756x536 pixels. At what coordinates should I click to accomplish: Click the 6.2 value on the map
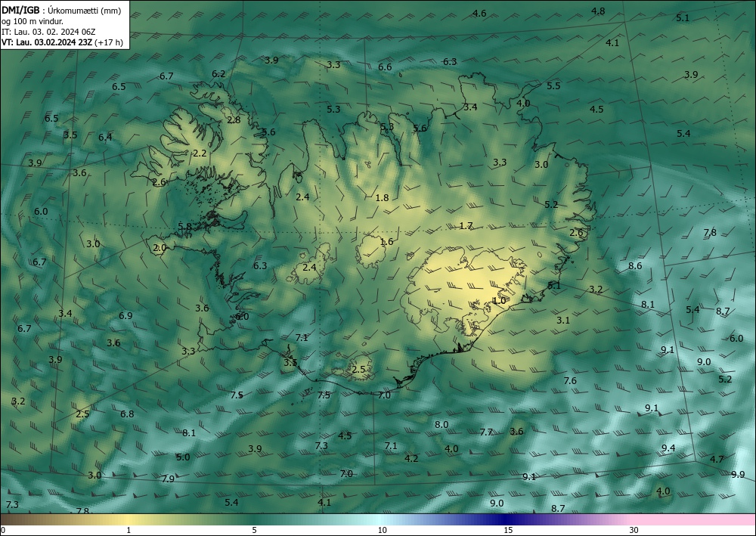[218, 74]
